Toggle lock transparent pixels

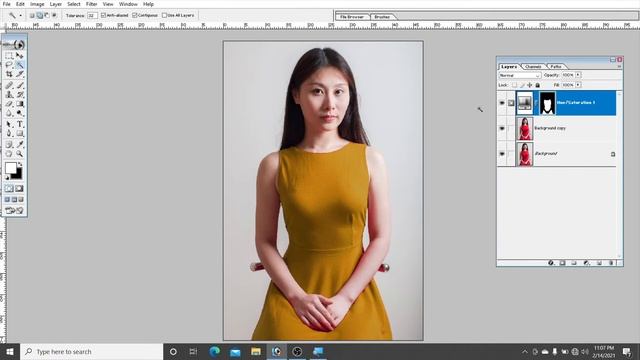pyautogui.click(x=514, y=85)
